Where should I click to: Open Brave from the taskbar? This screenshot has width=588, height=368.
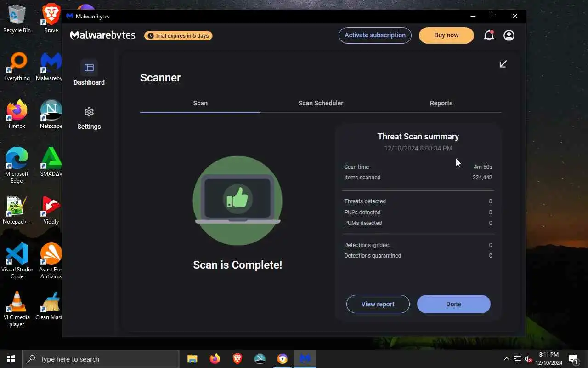(x=237, y=359)
